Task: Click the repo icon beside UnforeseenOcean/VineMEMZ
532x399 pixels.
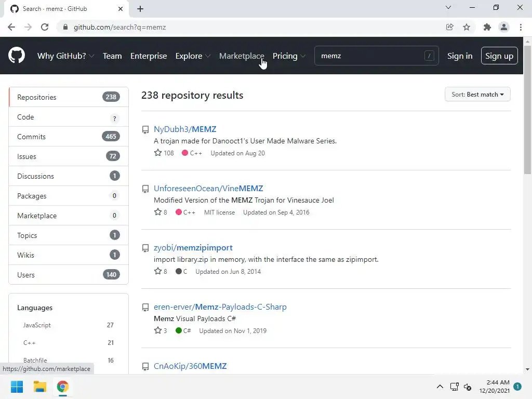Action: tap(145, 189)
